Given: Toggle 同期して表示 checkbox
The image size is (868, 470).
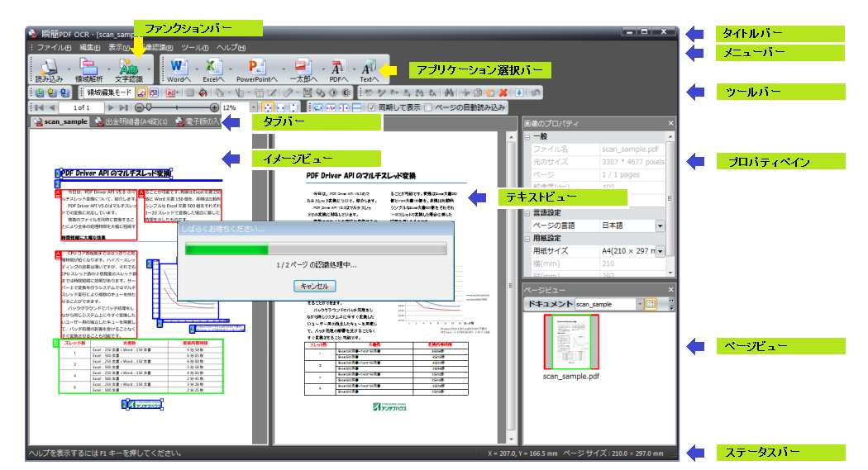Looking at the screenshot, I should 372,107.
